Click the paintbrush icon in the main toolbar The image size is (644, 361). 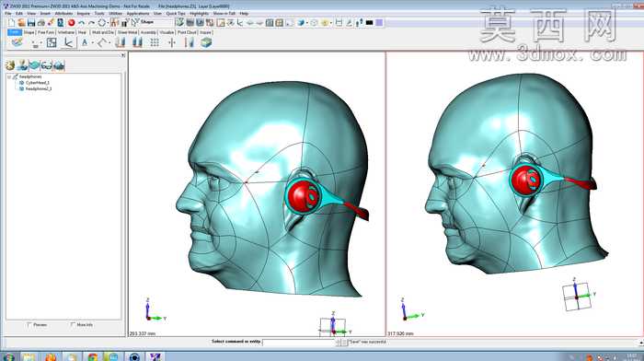click(51, 23)
